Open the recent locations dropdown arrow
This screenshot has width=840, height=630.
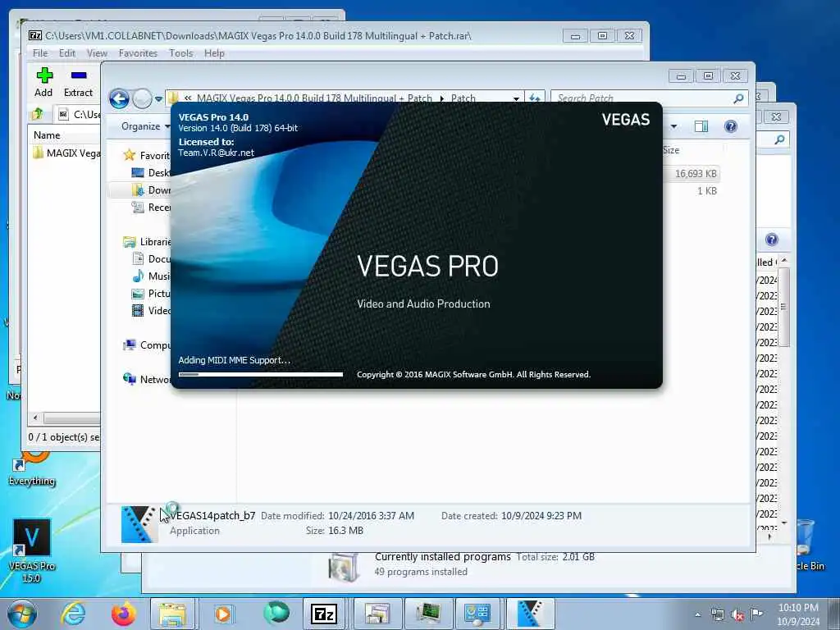pyautogui.click(x=158, y=99)
